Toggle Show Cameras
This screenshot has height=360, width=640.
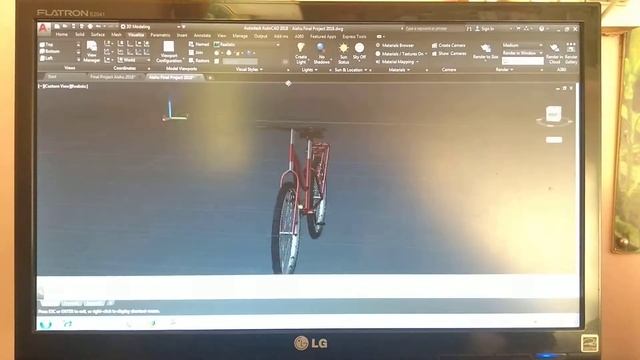(449, 53)
